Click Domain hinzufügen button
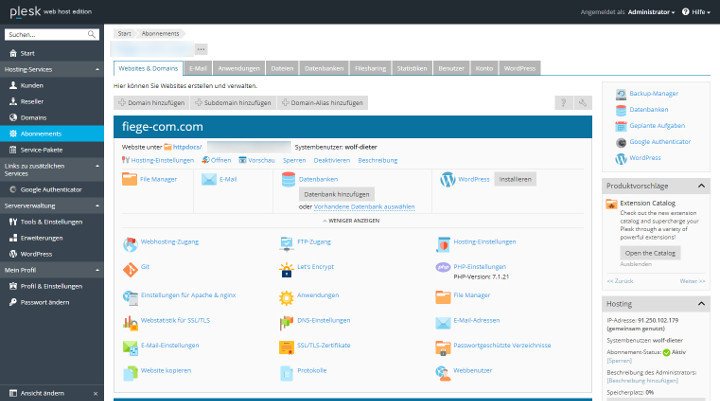 tap(152, 103)
